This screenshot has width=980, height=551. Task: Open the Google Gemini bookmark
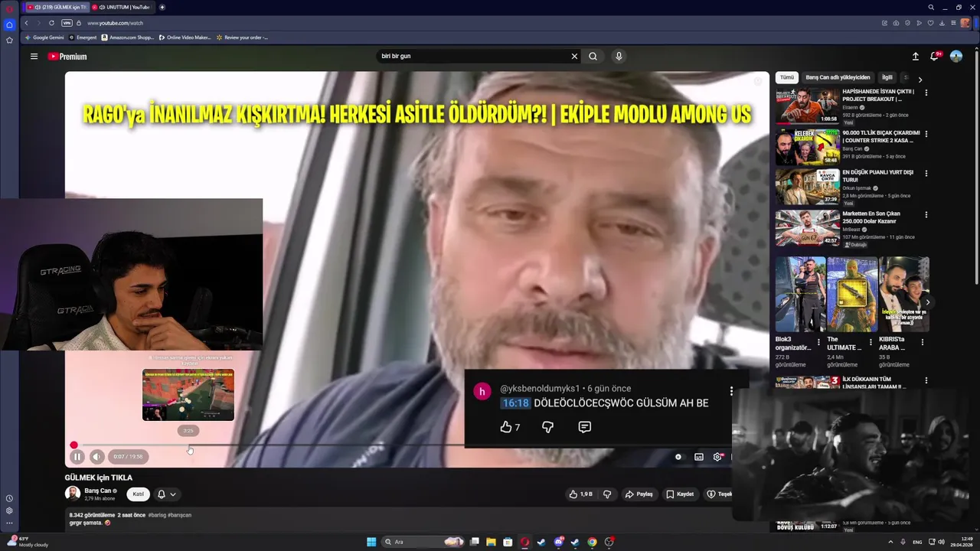click(x=44, y=37)
